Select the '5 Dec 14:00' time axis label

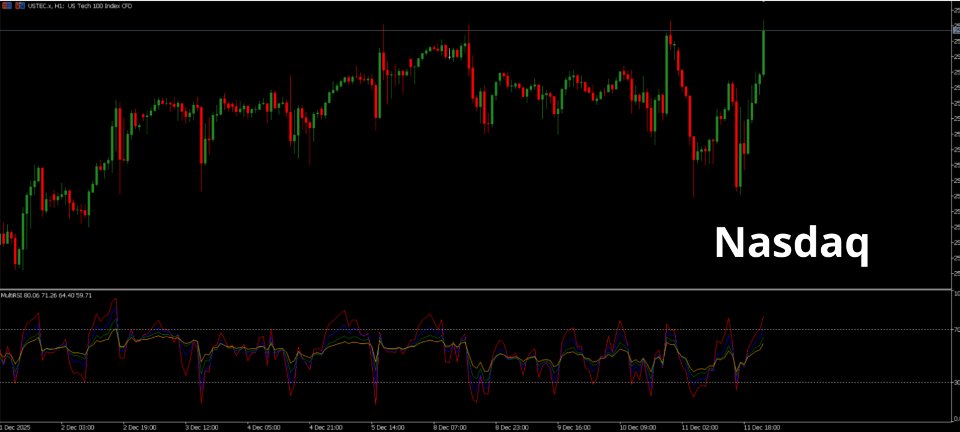pyautogui.click(x=388, y=426)
